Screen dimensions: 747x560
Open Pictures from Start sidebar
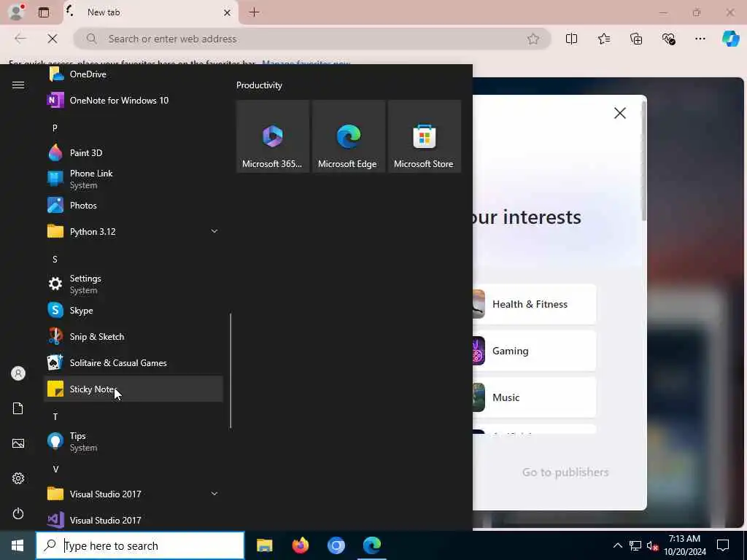point(18,443)
